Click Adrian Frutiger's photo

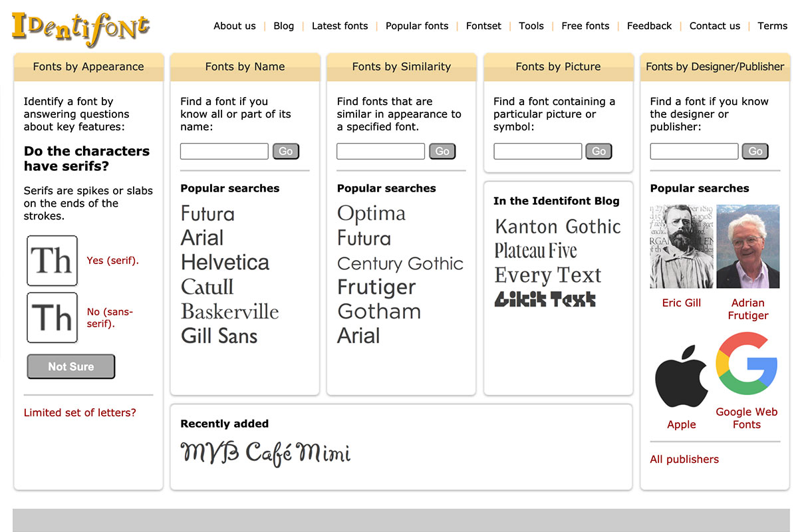(747, 246)
